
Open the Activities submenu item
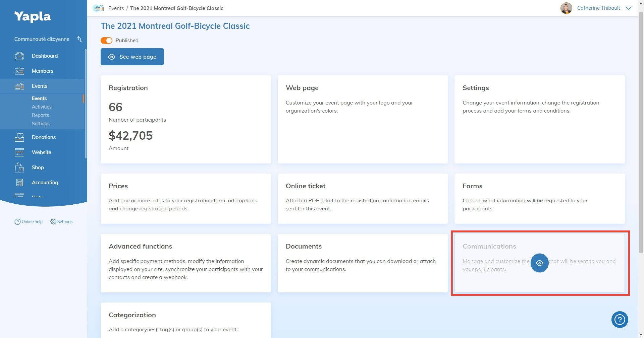click(42, 107)
